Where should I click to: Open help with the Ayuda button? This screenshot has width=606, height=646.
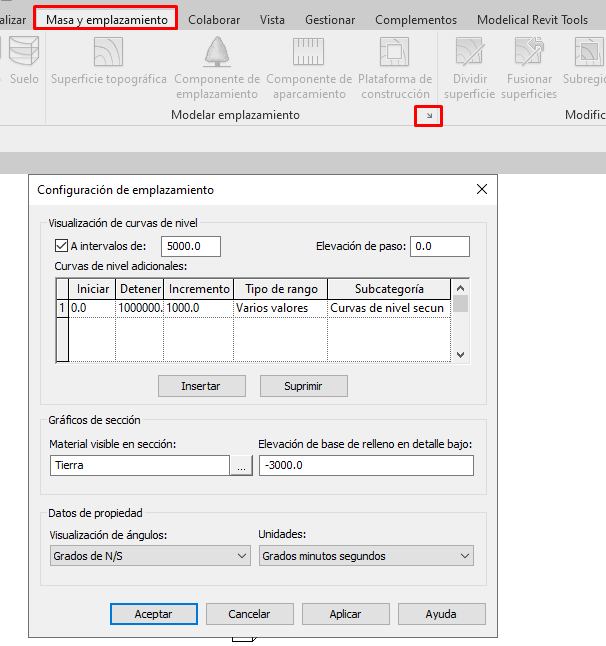point(442,614)
